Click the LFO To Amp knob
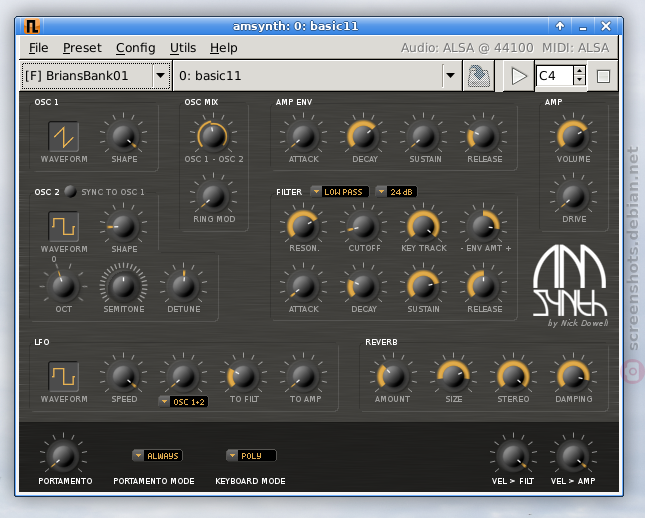The width and height of the screenshot is (645, 518). click(303, 376)
